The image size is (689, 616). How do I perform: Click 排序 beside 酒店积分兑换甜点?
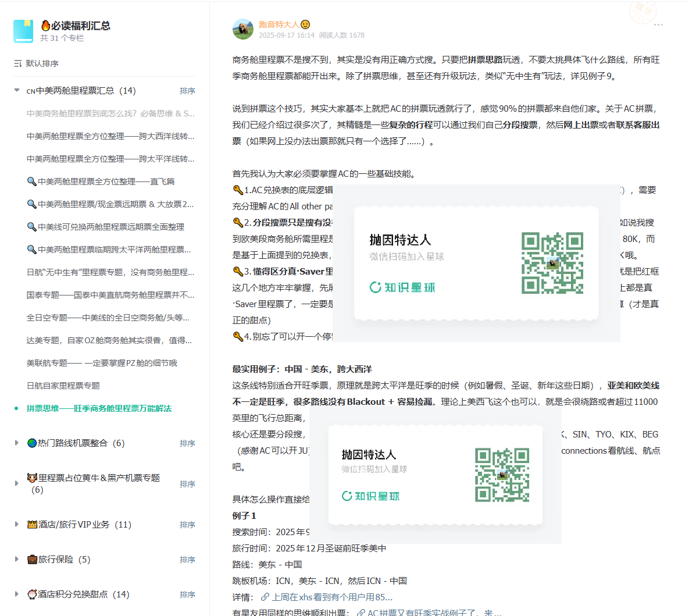tap(187, 594)
